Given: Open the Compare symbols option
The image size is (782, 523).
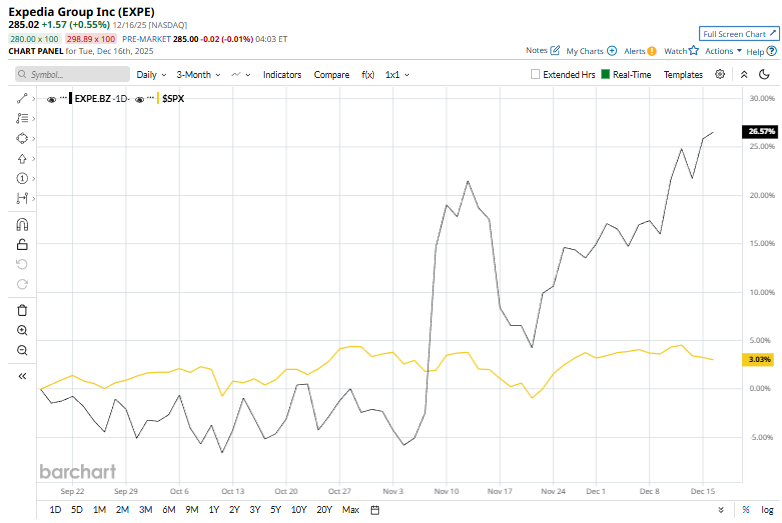Looking at the screenshot, I should pos(331,75).
